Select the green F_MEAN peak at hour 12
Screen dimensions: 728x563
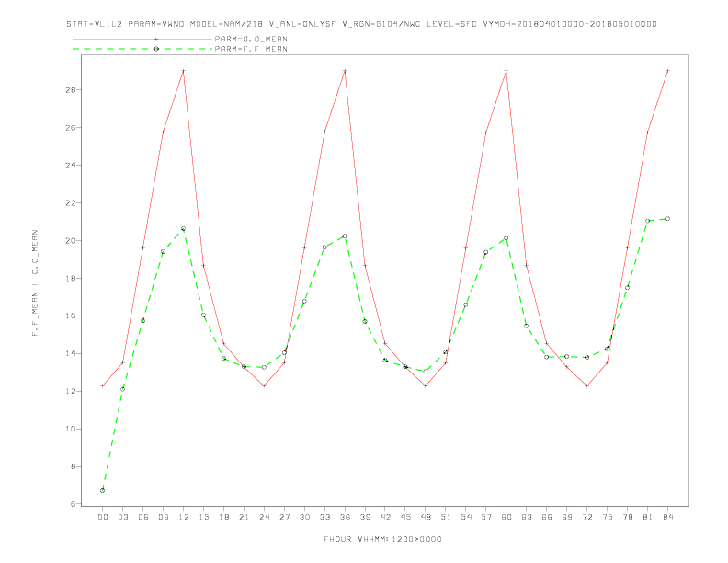point(184,228)
